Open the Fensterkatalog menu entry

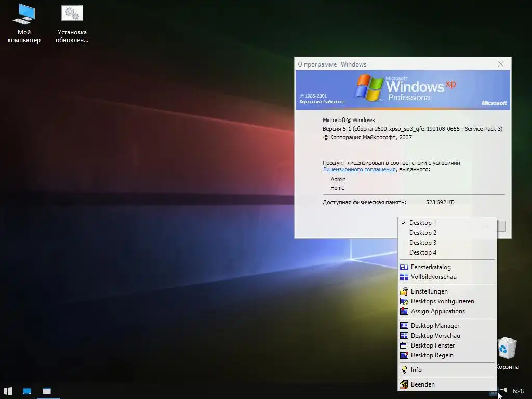tap(447, 267)
